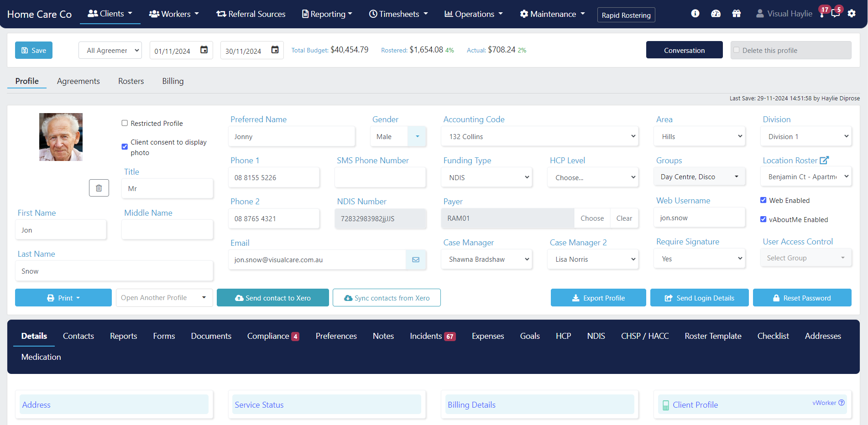The height and width of the screenshot is (425, 868).
Task: Delete the profile photo with trash icon
Action: [99, 188]
